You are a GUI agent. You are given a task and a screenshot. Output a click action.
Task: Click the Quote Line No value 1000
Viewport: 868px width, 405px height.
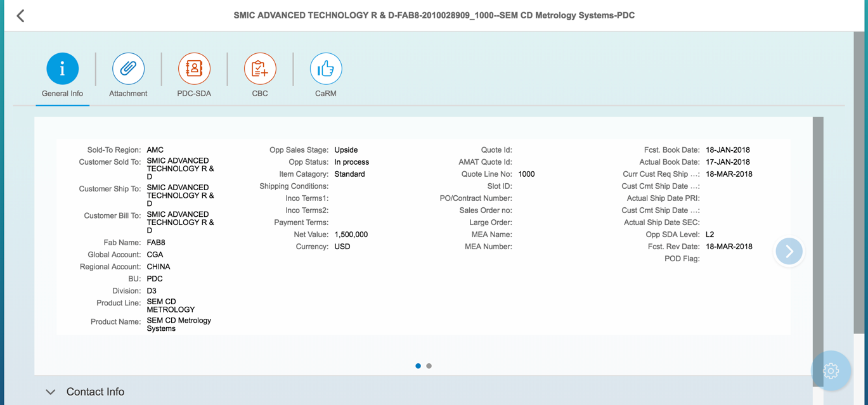point(526,174)
